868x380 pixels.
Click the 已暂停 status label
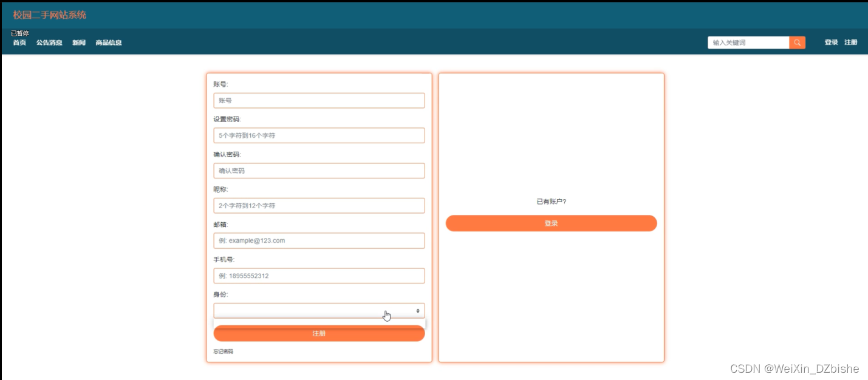[x=19, y=33]
